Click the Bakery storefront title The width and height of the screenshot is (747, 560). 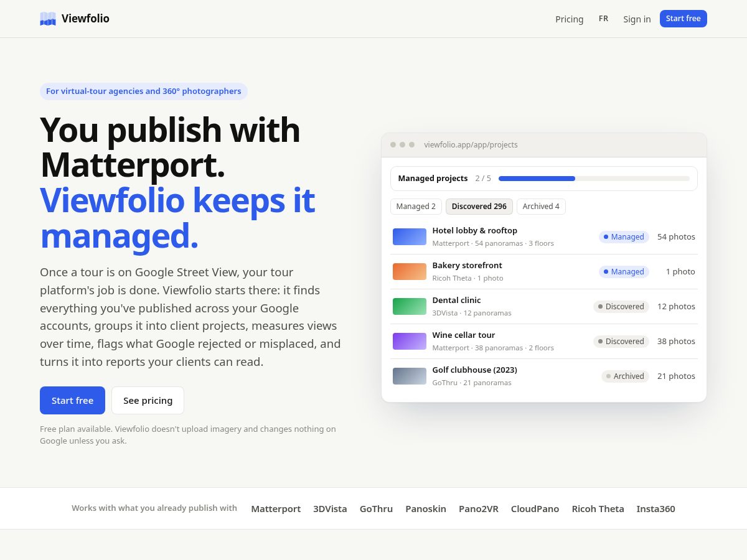(467, 266)
